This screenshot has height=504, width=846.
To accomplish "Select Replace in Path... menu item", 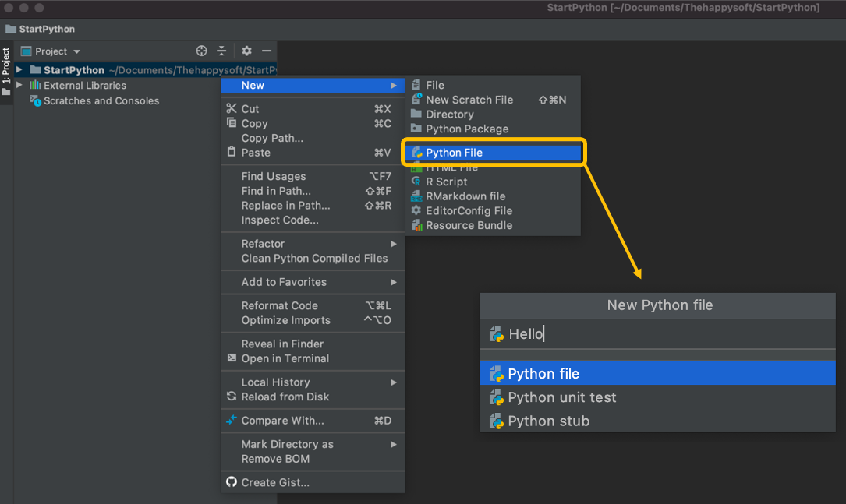I will [313, 206].
